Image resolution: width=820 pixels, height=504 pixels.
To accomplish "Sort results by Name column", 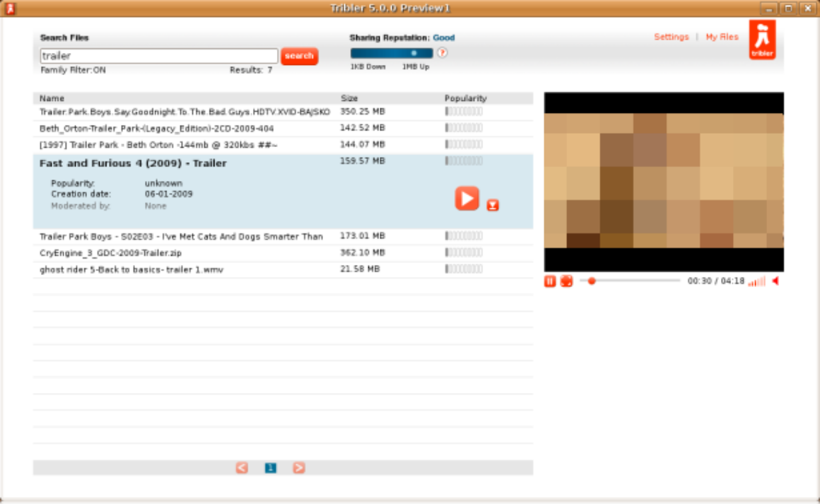I will [x=52, y=98].
